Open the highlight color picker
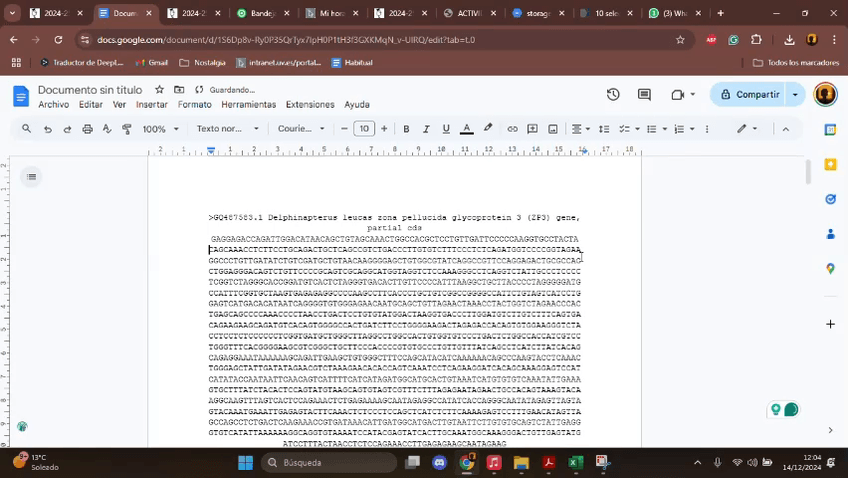The height and width of the screenshot is (478, 848). coord(488,128)
